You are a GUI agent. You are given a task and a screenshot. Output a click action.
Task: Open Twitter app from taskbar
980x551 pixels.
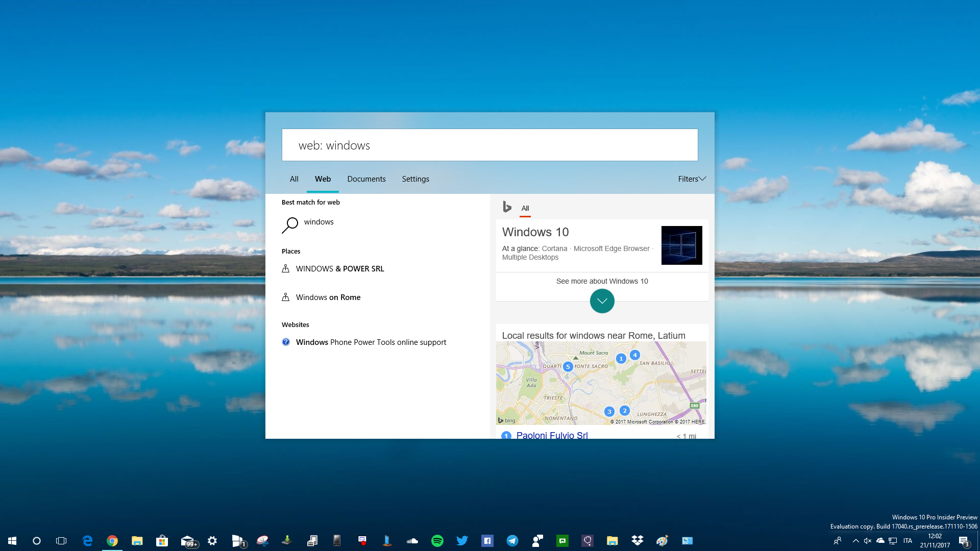pyautogui.click(x=462, y=541)
